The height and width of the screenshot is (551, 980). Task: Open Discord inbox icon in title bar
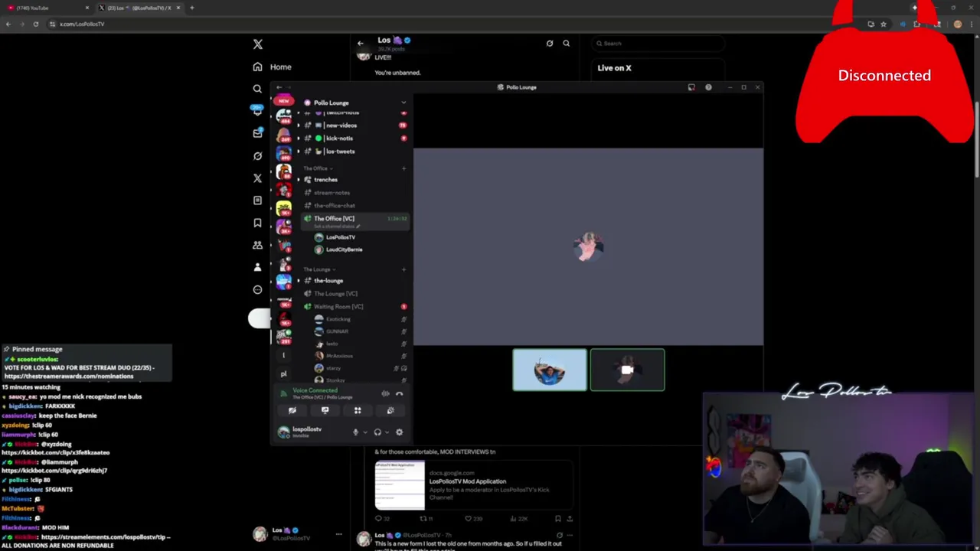(691, 87)
